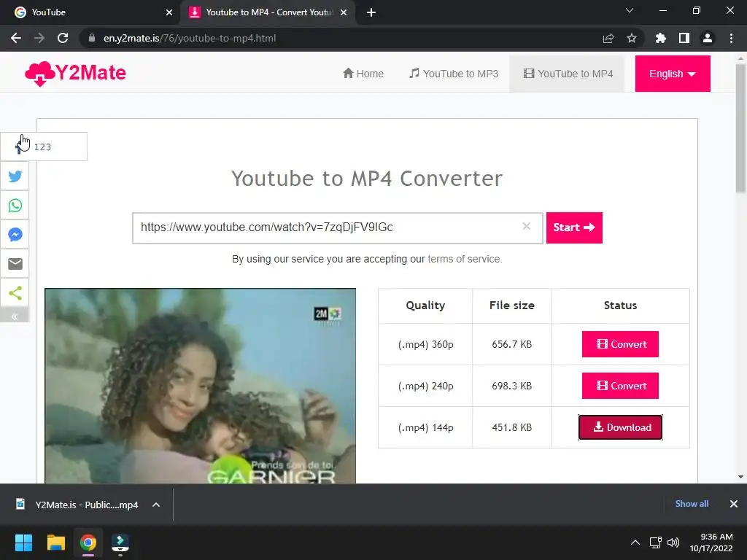Convert the 360p mp4 video
This screenshot has height=560, width=747.
[x=620, y=344]
